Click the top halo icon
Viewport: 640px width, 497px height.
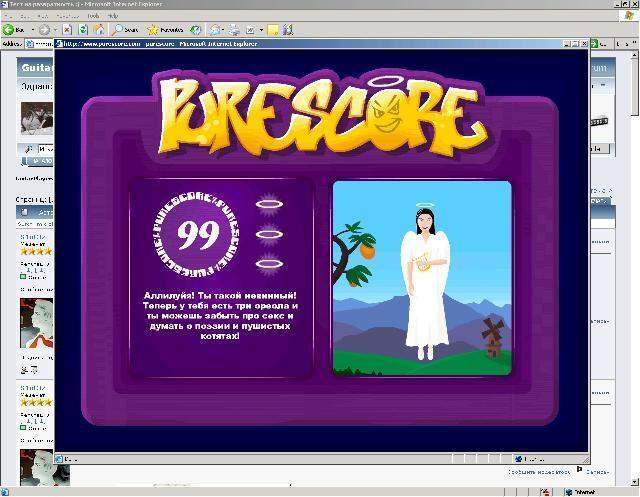(269, 204)
